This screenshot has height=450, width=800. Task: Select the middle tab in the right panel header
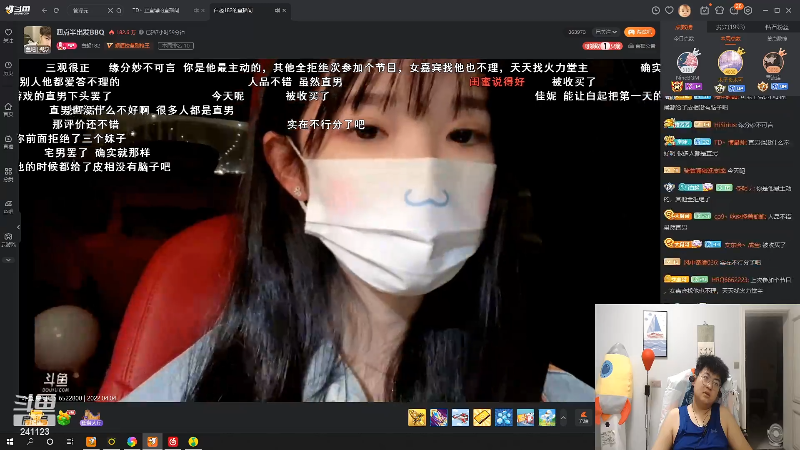coord(730,27)
